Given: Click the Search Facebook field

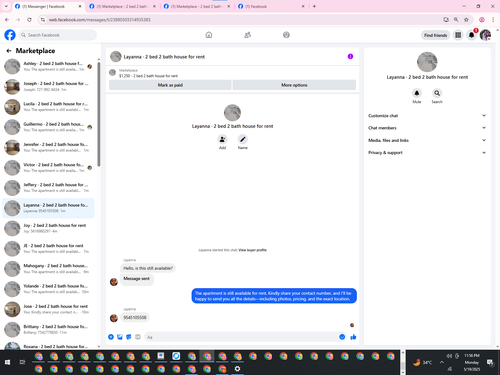Looking at the screenshot, I should pyautogui.click(x=58, y=35).
